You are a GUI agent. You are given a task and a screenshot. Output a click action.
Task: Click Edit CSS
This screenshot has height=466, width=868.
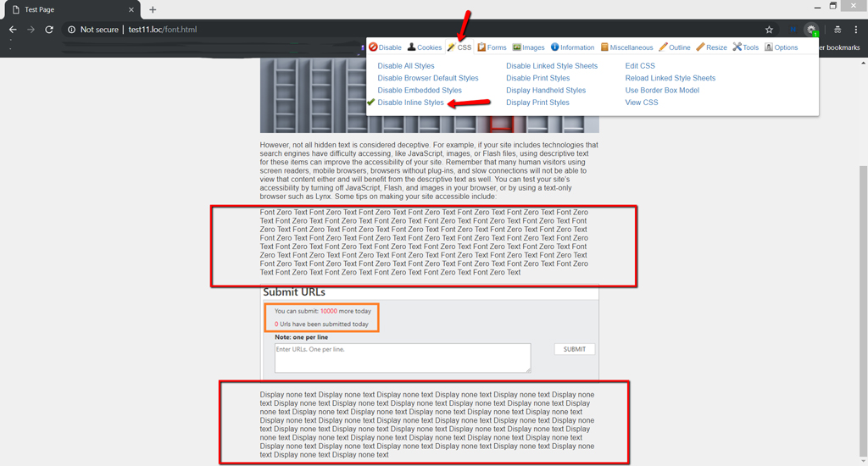tap(640, 66)
